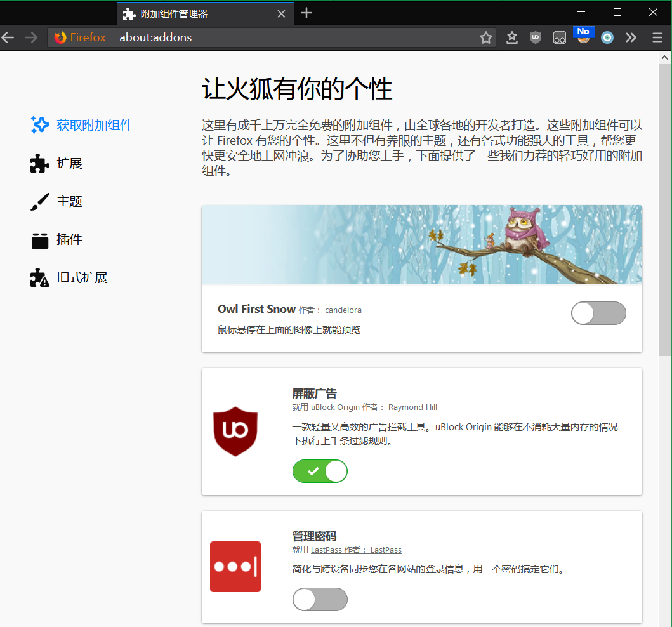Open the Firefox hamburger menu
Image resolution: width=672 pixels, height=627 pixels.
click(x=657, y=37)
